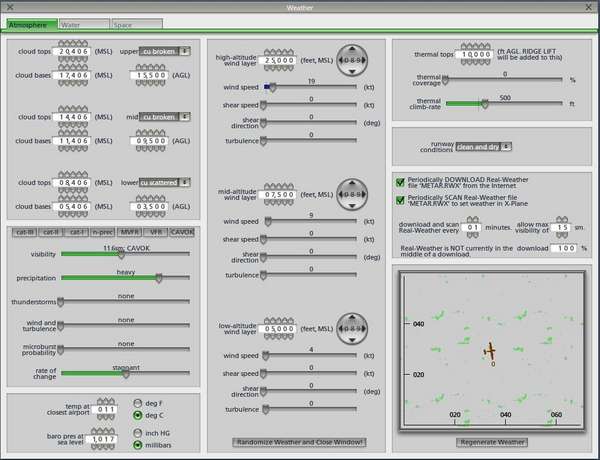Switch to the Space tab
The width and height of the screenshot is (600, 460).
[137, 25]
